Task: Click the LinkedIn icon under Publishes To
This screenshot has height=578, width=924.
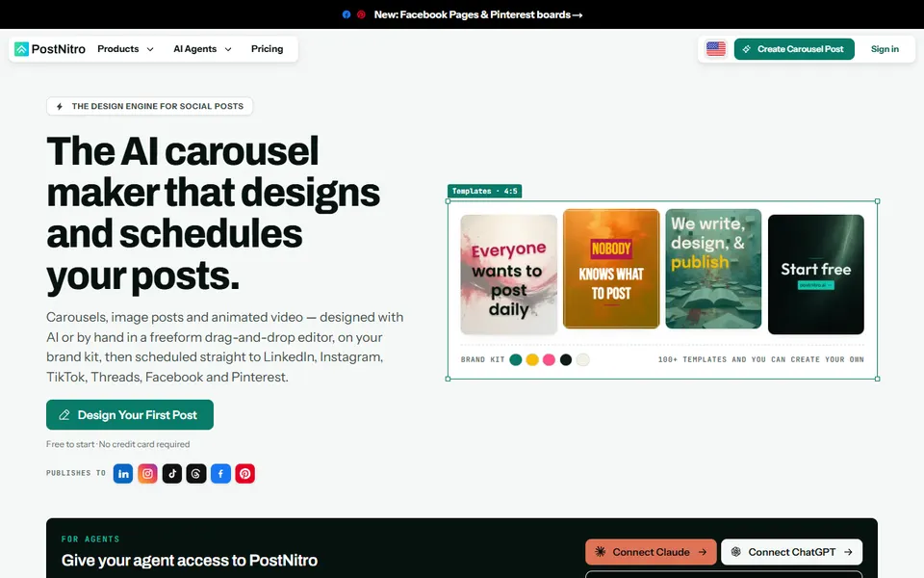Action: pos(123,474)
